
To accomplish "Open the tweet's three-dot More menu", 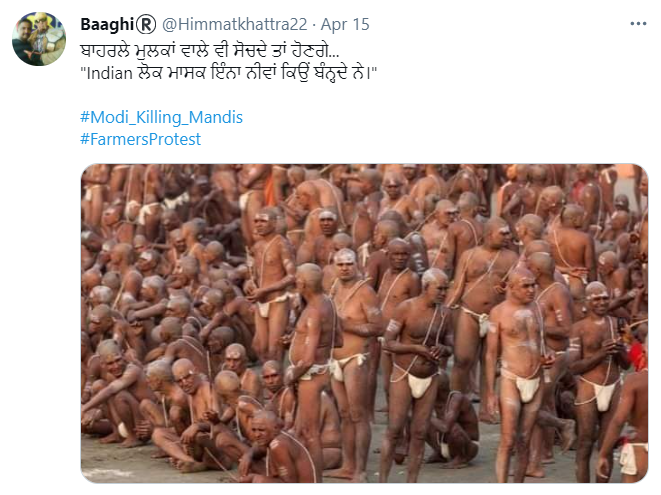I will (x=636, y=23).
